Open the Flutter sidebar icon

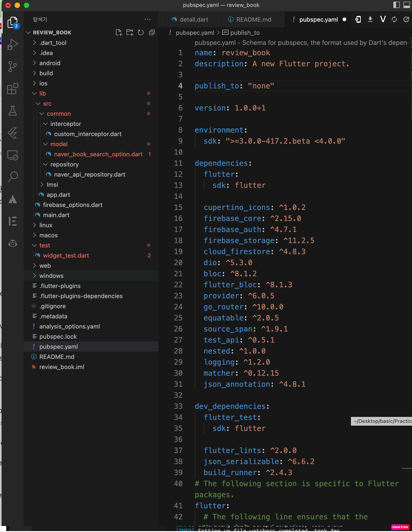pyautogui.click(x=13, y=133)
